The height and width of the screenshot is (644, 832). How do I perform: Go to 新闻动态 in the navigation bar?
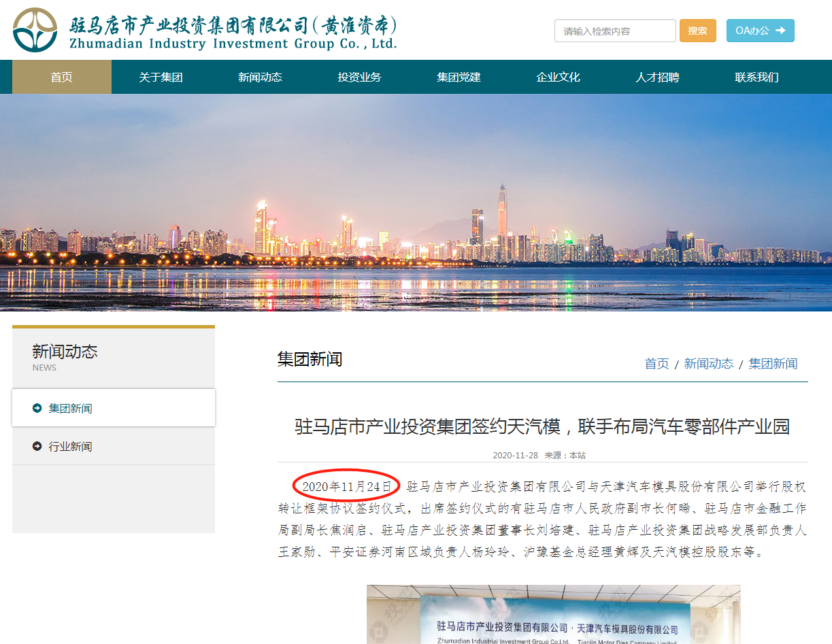[x=260, y=77]
